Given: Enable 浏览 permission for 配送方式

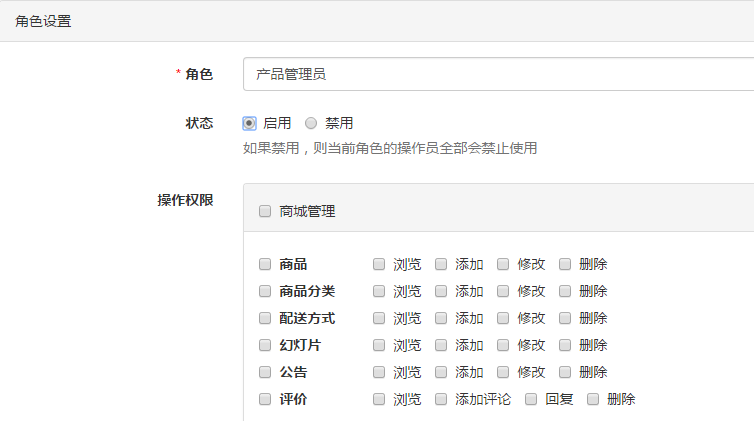Looking at the screenshot, I should [379, 318].
